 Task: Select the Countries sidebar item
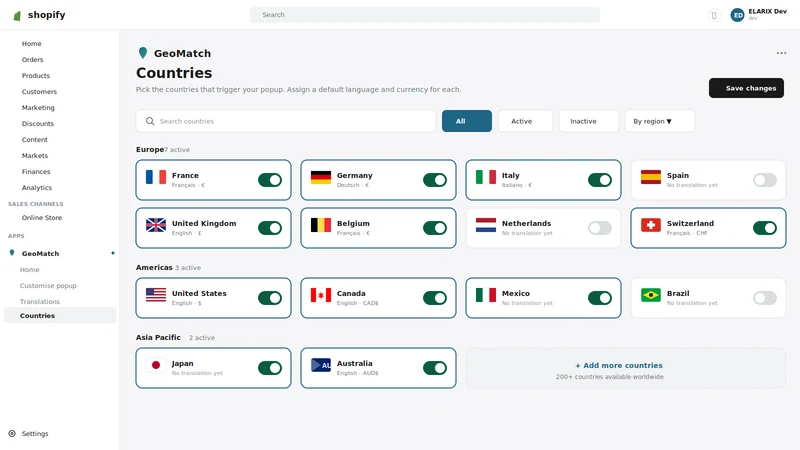tap(60, 315)
